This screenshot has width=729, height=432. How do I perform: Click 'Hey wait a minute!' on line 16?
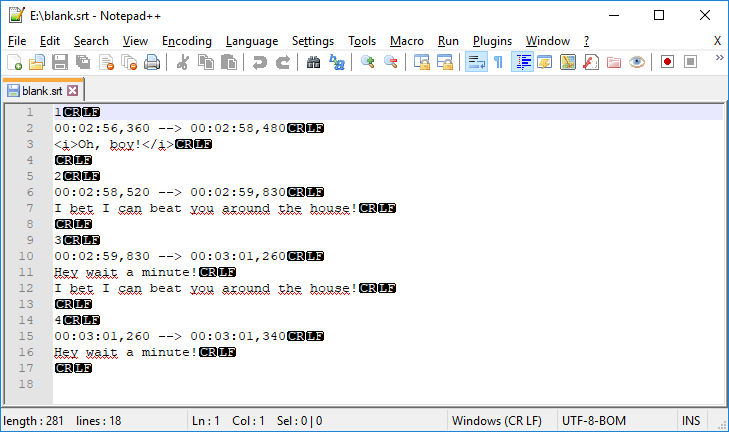click(126, 352)
